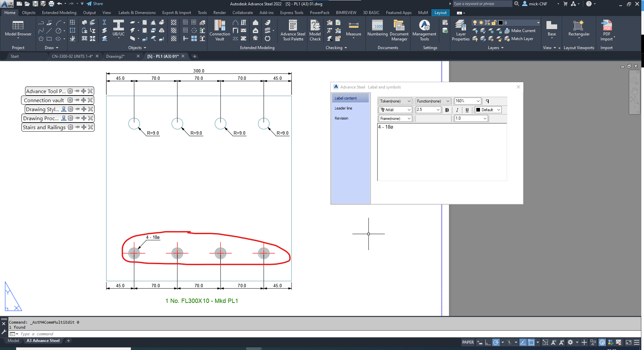Open Management Tools
The height and width of the screenshot is (350, 644).
pyautogui.click(x=424, y=30)
